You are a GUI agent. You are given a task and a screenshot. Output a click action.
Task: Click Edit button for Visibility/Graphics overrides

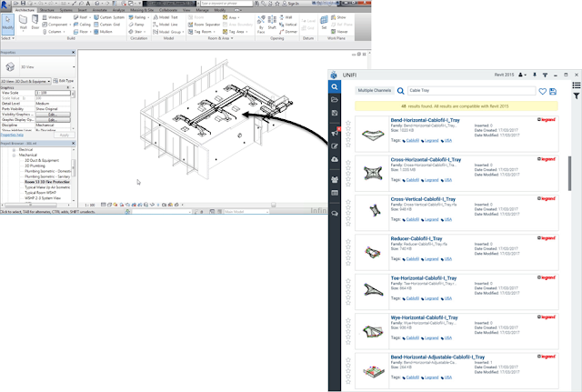point(53,115)
